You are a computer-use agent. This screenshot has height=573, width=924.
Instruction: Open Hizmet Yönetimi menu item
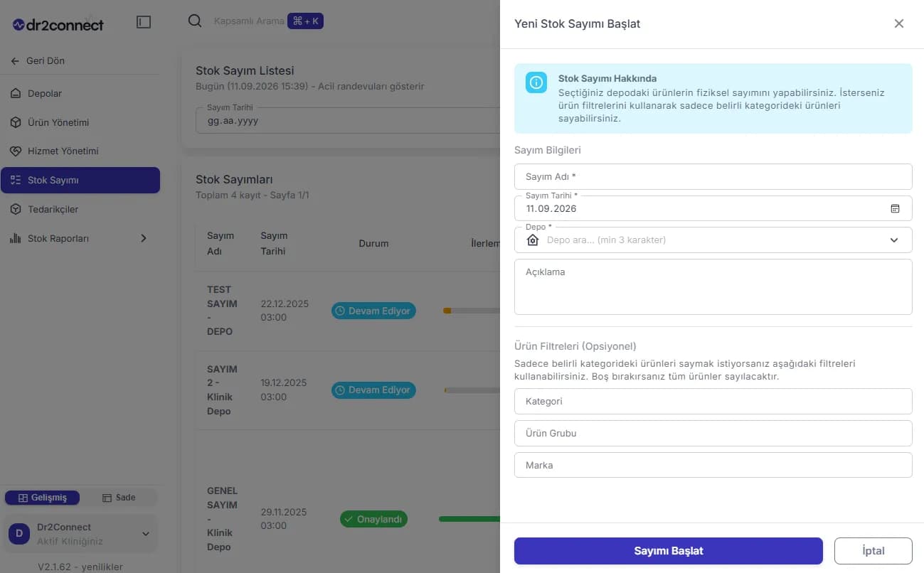pyautogui.click(x=80, y=151)
